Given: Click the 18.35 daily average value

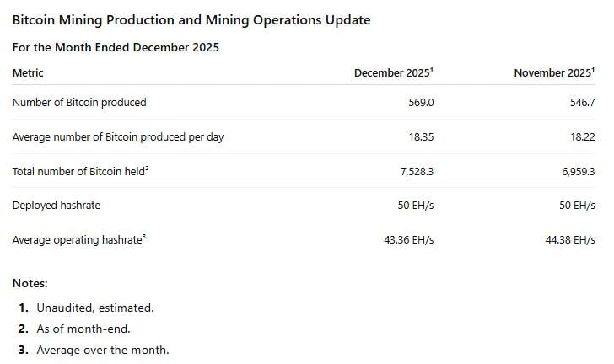Looking at the screenshot, I should point(421,137).
